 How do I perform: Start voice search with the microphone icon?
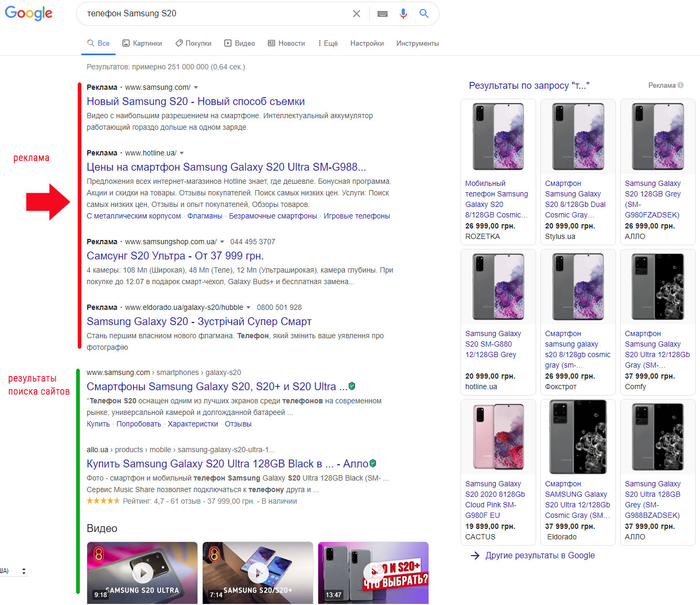click(x=403, y=14)
